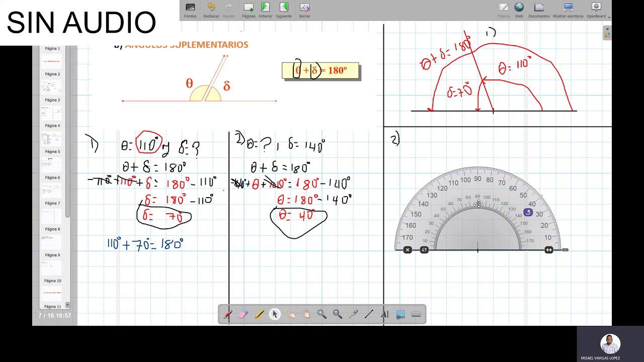Select the arrow Selector tool
Screen dimensions: 644x362
tap(275, 314)
